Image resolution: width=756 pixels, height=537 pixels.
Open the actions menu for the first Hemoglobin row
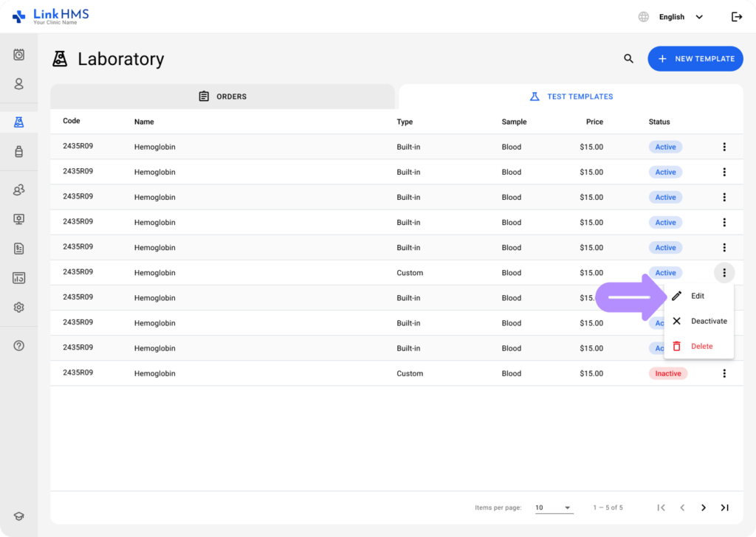pyautogui.click(x=724, y=146)
